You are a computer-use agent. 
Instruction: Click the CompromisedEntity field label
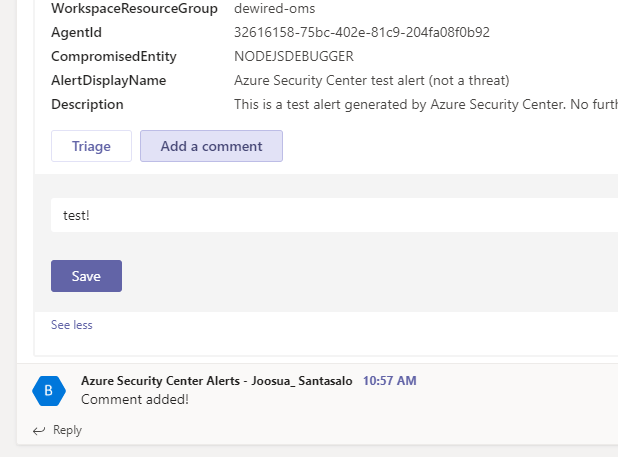pyautogui.click(x=116, y=56)
